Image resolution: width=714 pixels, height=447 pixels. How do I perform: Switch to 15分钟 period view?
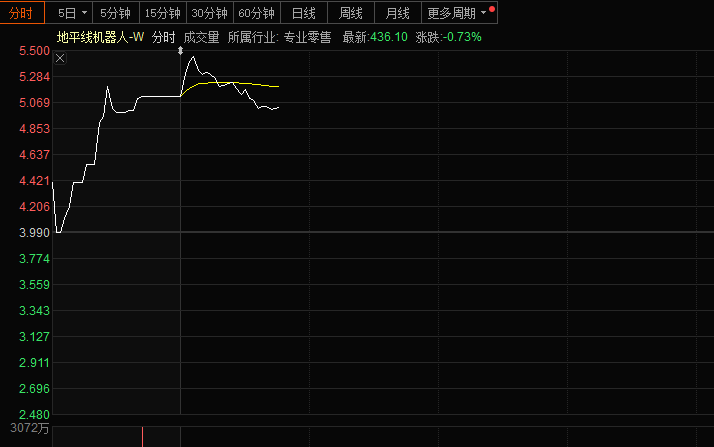tap(162, 13)
